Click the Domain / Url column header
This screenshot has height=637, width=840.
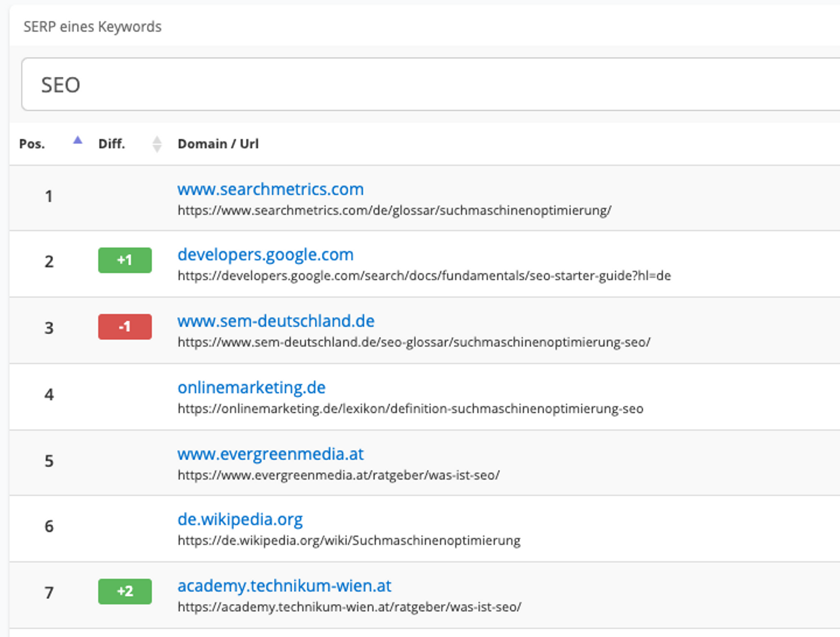(218, 144)
